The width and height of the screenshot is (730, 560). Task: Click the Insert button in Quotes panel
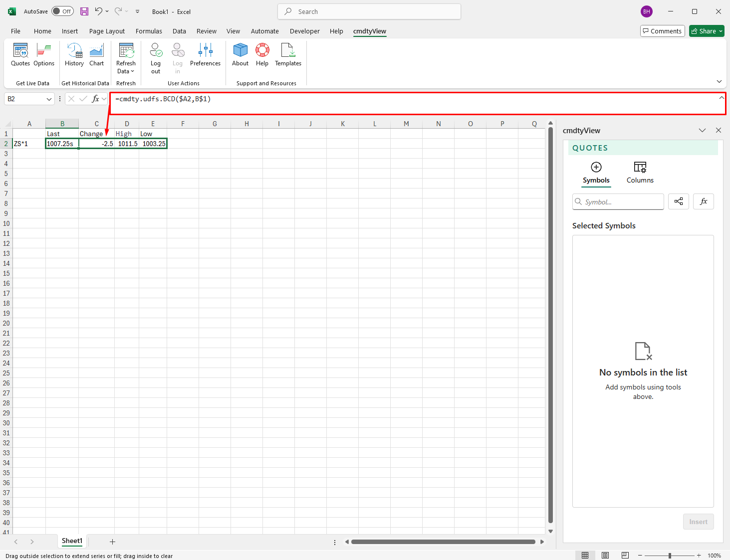(x=698, y=522)
